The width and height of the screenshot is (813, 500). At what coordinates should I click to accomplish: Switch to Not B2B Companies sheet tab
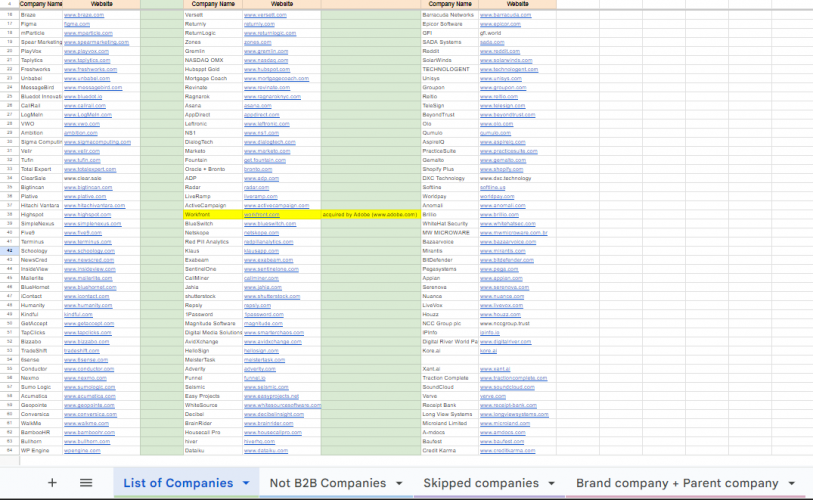pyautogui.click(x=328, y=483)
